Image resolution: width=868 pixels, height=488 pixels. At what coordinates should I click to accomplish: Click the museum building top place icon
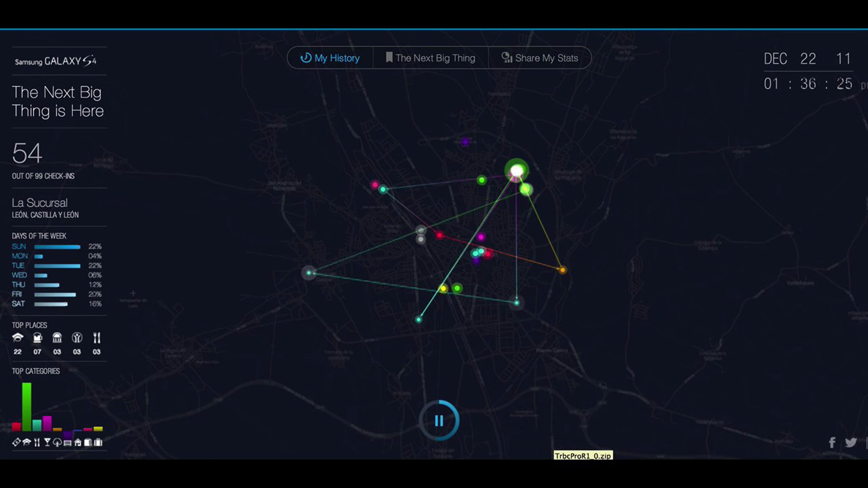coord(57,338)
